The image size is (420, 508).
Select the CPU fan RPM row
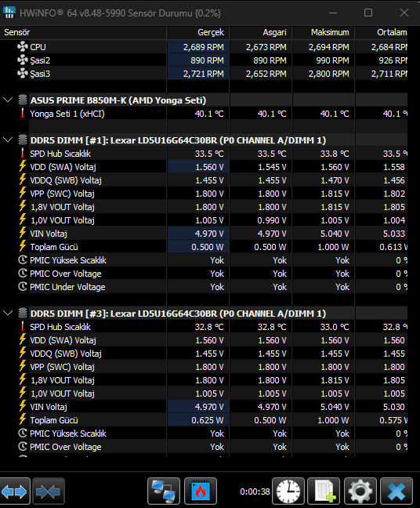[x=212, y=47]
